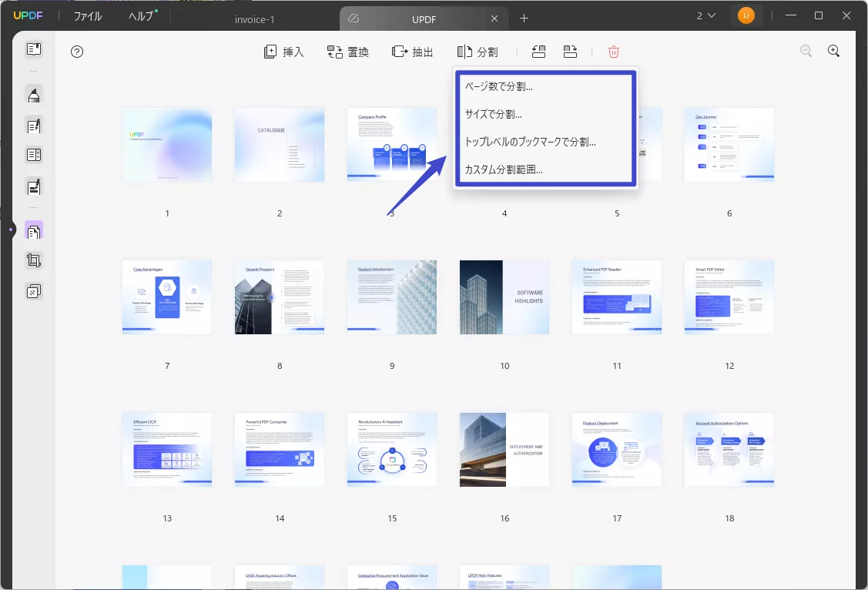Screen dimensions: 868x590
Task: Click the zoom out magnifier icon
Action: point(806,51)
